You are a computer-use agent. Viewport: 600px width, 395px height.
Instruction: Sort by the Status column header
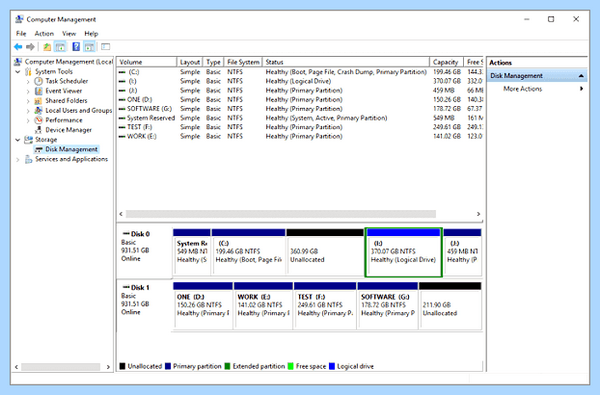tap(346, 62)
